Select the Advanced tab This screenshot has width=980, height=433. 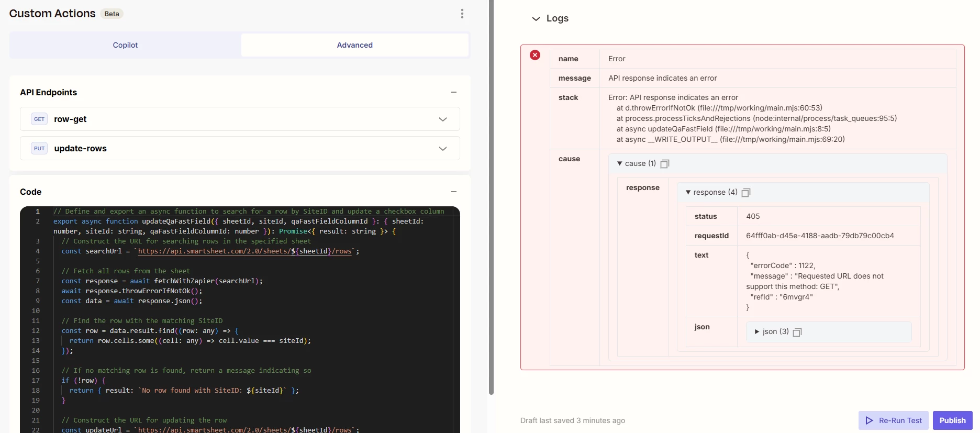click(354, 45)
